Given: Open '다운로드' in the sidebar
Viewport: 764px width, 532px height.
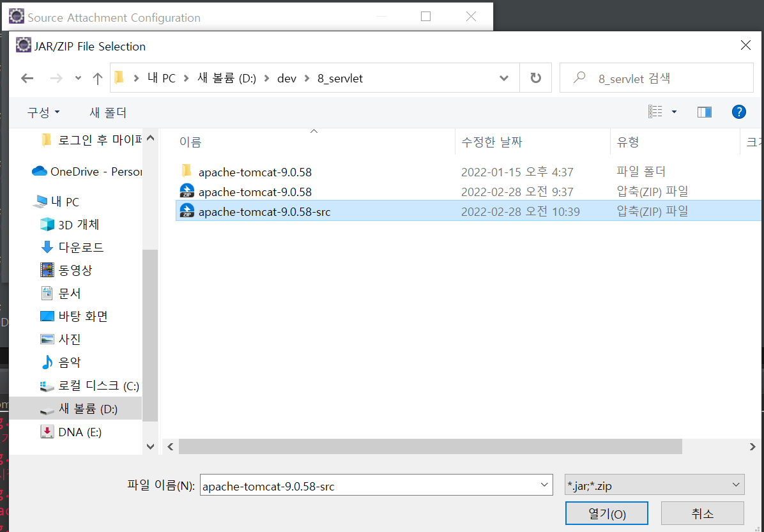Looking at the screenshot, I should coord(72,248).
